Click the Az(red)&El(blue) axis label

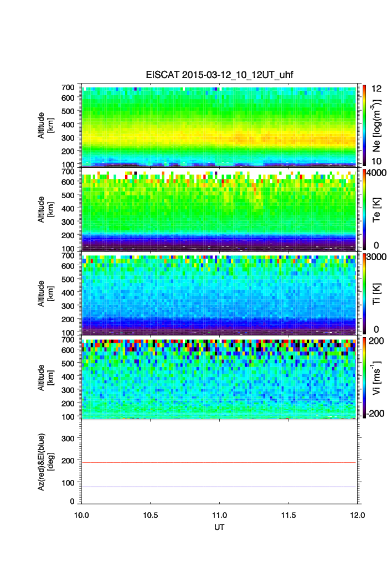click(45, 462)
